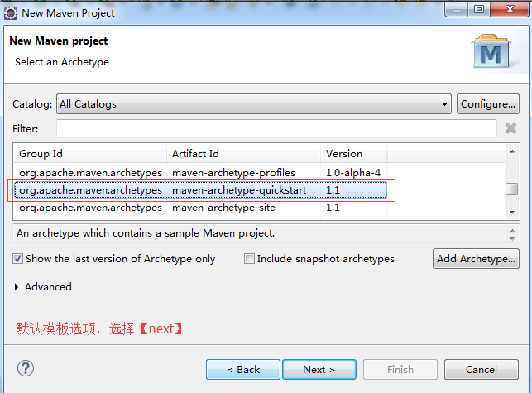
Task: Sort archetypes by Group Id column header
Action: tap(90, 154)
